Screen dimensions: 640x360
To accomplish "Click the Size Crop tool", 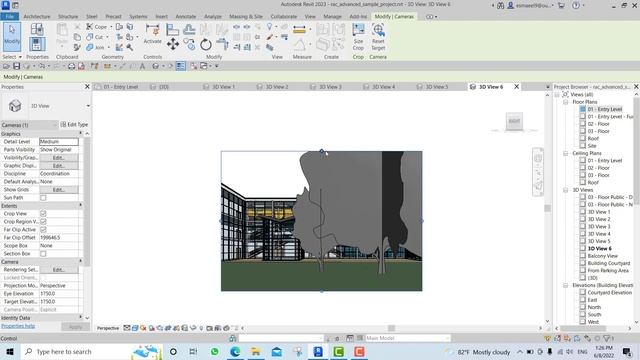I will (x=358, y=37).
